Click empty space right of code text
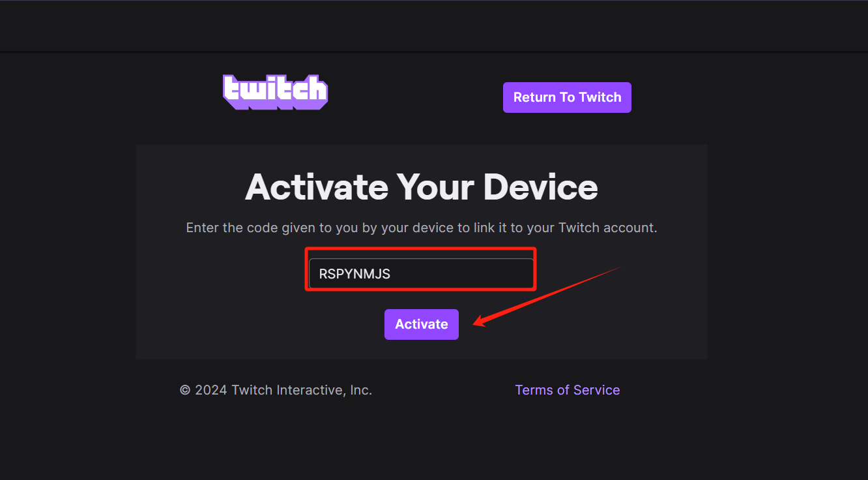Screen dimensions: 868x480 [x=463, y=273]
